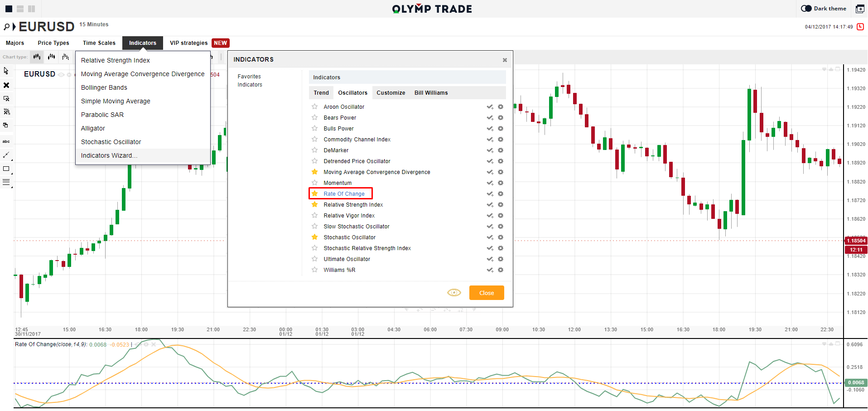The width and height of the screenshot is (868, 411).
Task: Switch to vertical split layout icon
Action: pos(31,9)
